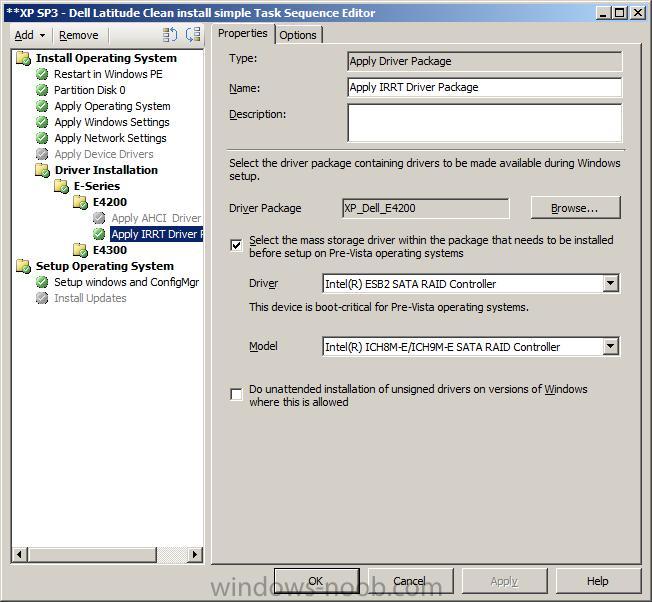Viewport: 652px width, 602px height.
Task: Click the green check icon beside Restart in Windows PE
Action: 42,74
